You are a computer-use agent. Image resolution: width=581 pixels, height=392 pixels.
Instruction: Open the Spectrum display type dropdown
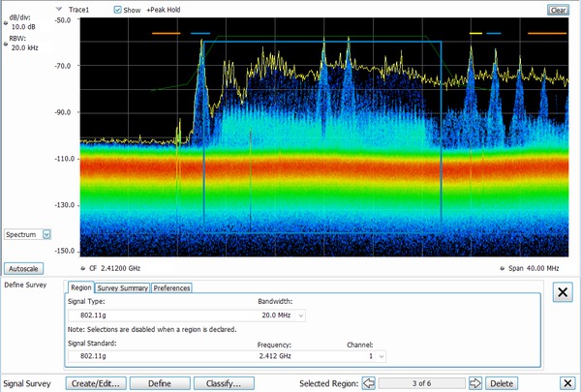[x=46, y=234]
